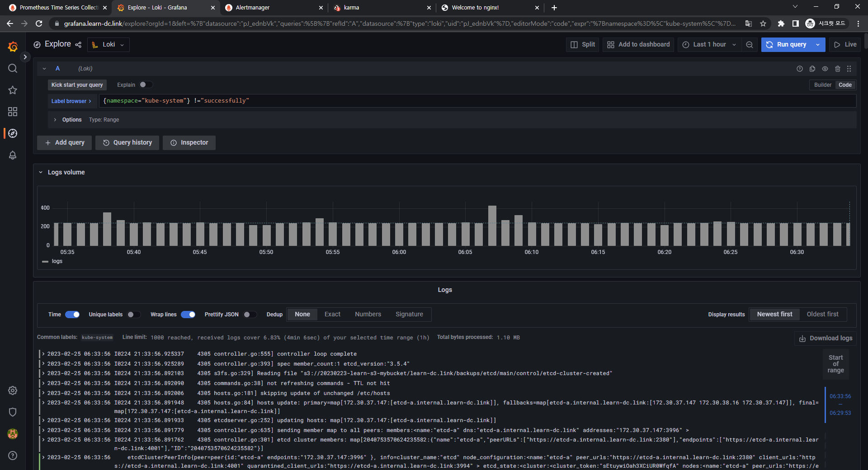868x470 pixels.
Task: Click into the LogQL query input field
Action: click(452, 101)
